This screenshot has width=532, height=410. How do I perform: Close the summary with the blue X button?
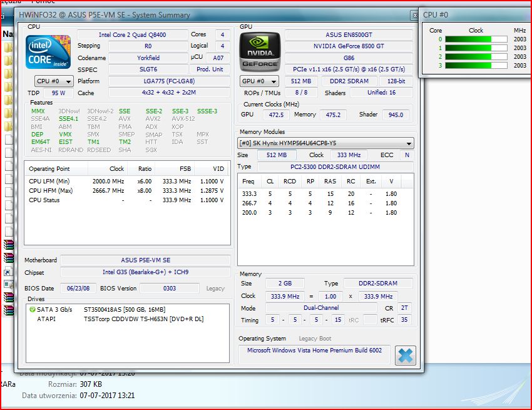coord(406,356)
